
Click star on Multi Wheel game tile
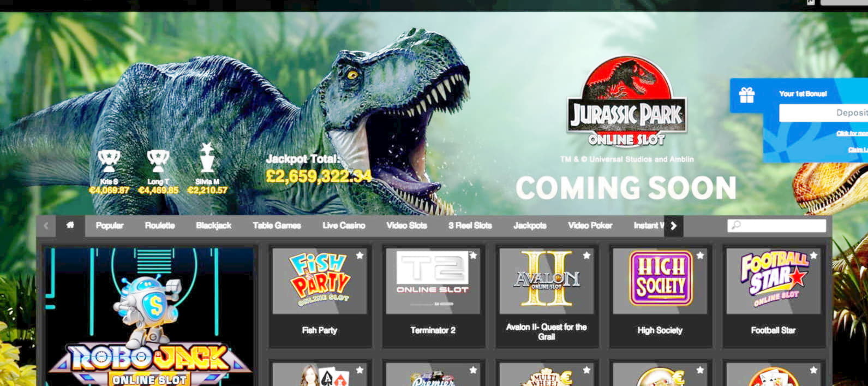[587, 370]
